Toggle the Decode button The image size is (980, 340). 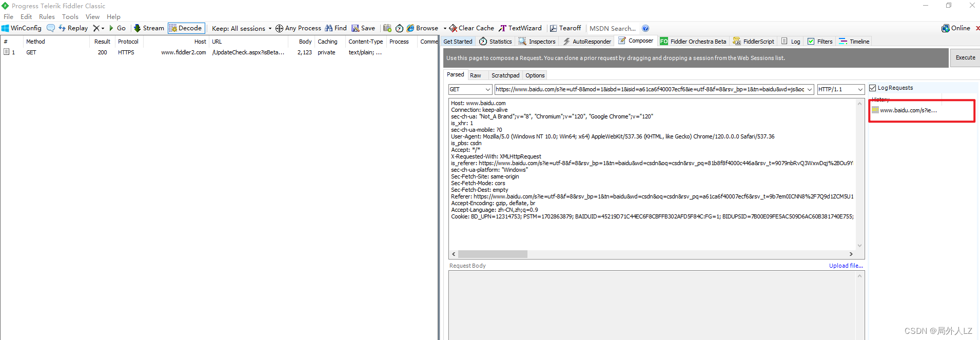186,28
